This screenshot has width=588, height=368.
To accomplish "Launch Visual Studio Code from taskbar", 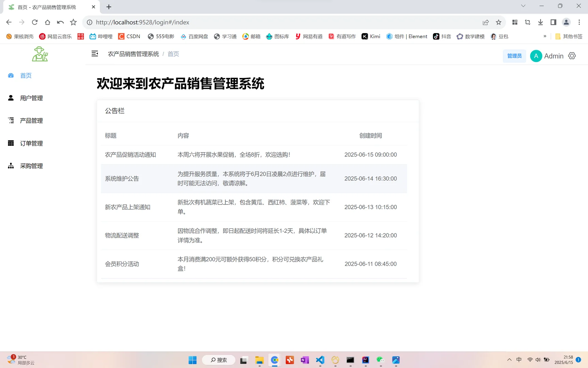I will coord(320,360).
